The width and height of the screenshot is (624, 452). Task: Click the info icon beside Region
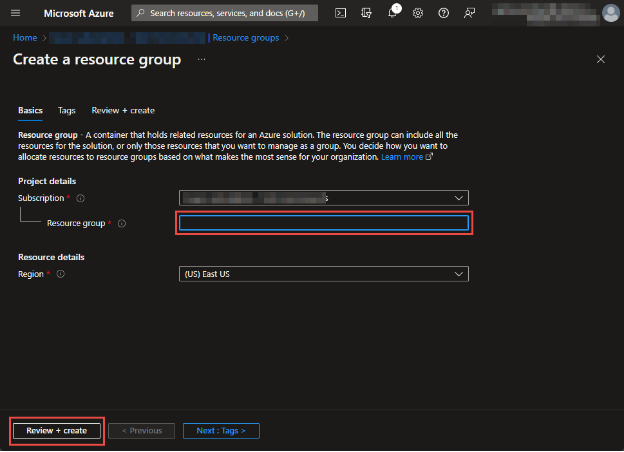(61, 274)
